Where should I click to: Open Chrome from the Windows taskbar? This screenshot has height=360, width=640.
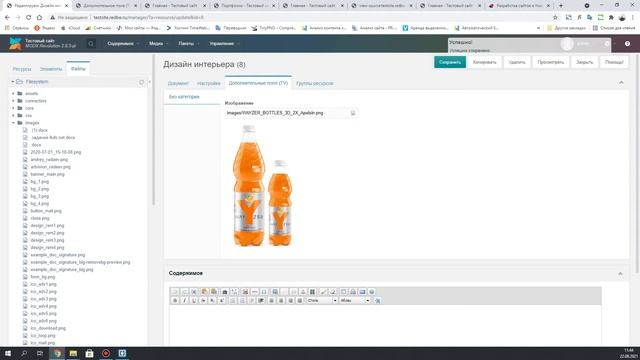coord(57,353)
